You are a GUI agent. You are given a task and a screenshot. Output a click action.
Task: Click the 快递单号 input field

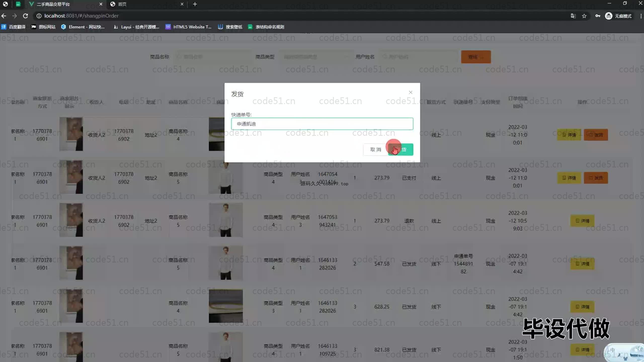pos(322,124)
